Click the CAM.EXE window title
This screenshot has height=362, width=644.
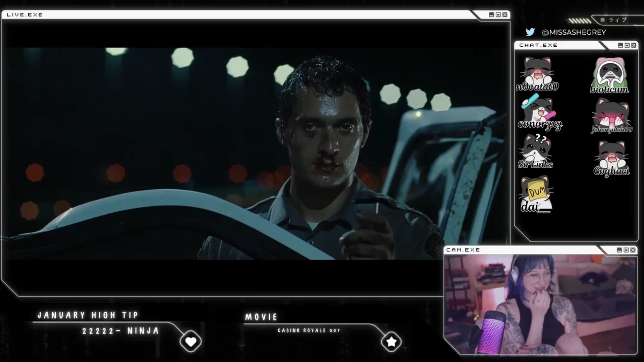463,250
